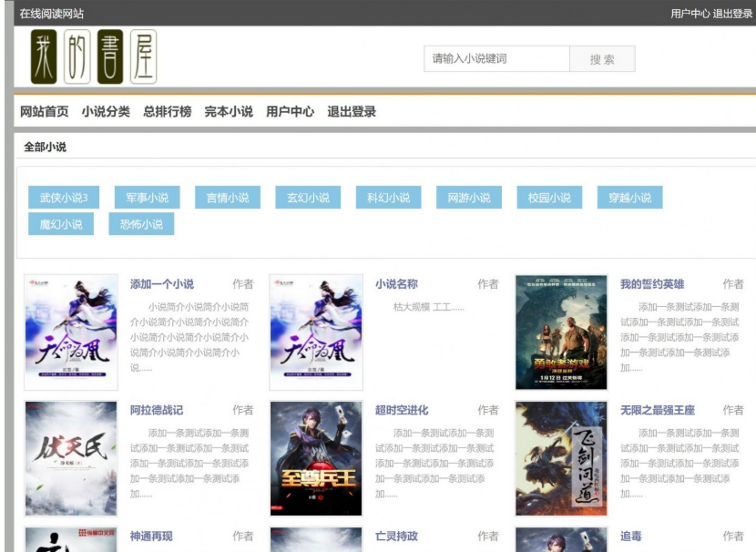Viewport: 756px width, 552px height.
Task: Open cover image of 小说名称
Action: pos(316,332)
